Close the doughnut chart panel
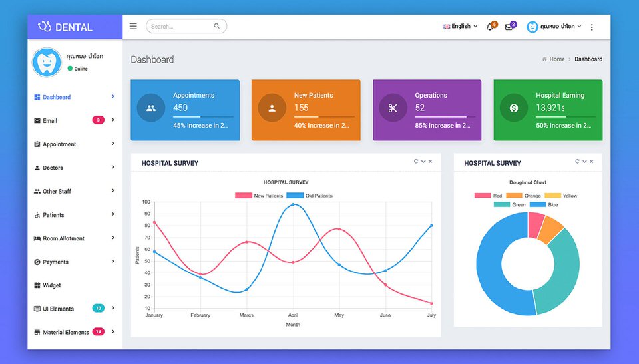639x364 pixels. pos(592,162)
